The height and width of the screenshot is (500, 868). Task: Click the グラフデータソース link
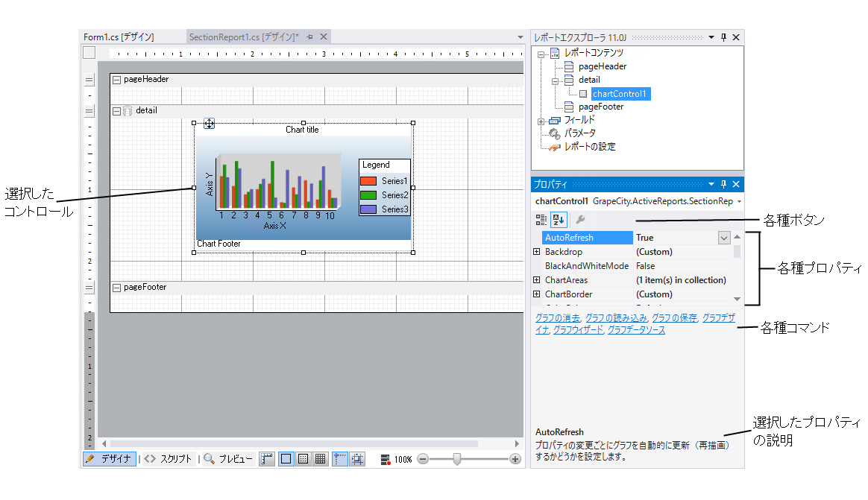[x=636, y=329]
